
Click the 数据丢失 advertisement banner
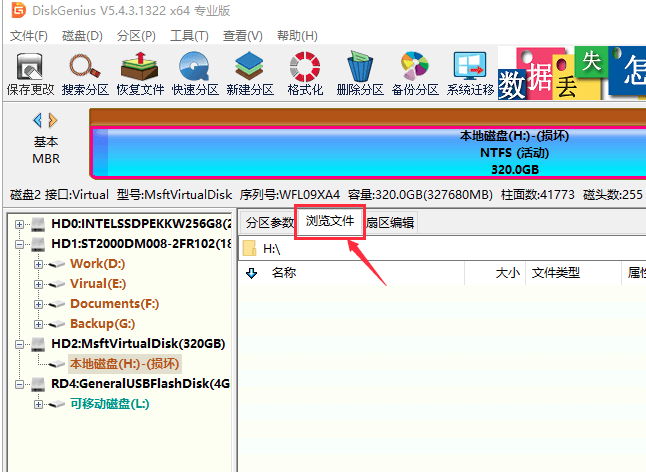tap(572, 73)
